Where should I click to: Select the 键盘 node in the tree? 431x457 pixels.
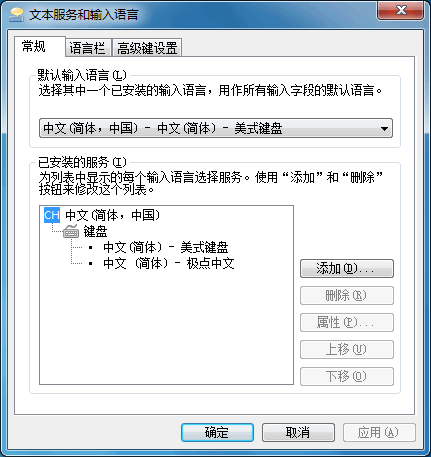pyautogui.click(x=95, y=231)
